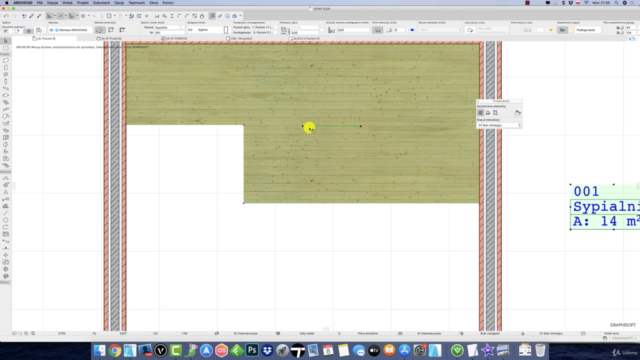Click the Stan istniejący renovation filter in status bar
The width and height of the screenshot is (640, 360).
click(x=551, y=333)
